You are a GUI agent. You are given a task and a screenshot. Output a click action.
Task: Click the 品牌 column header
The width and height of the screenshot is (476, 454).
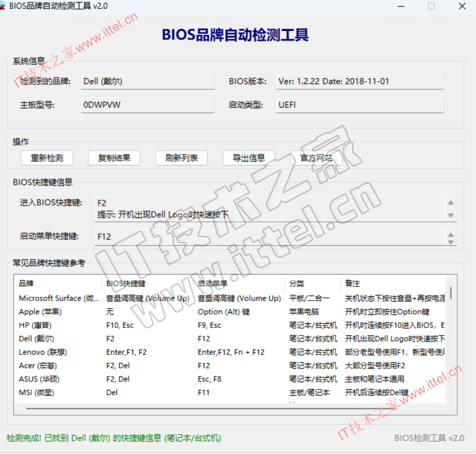click(57, 283)
